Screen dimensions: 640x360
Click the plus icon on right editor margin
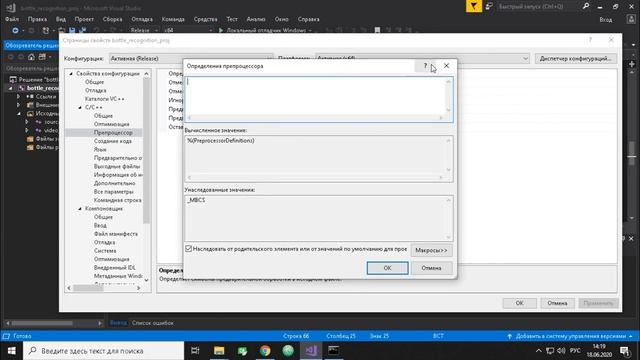click(632, 64)
